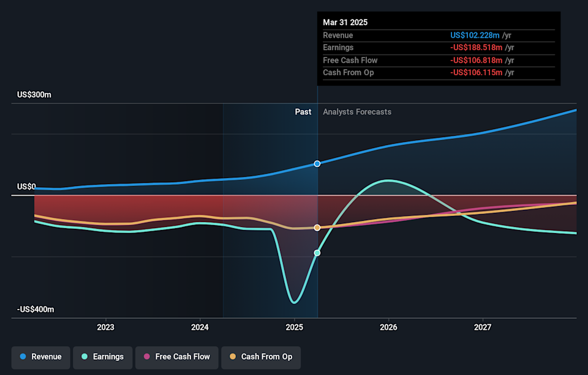Click the -US$188.518m earnings value in tooltip

pyautogui.click(x=476, y=48)
